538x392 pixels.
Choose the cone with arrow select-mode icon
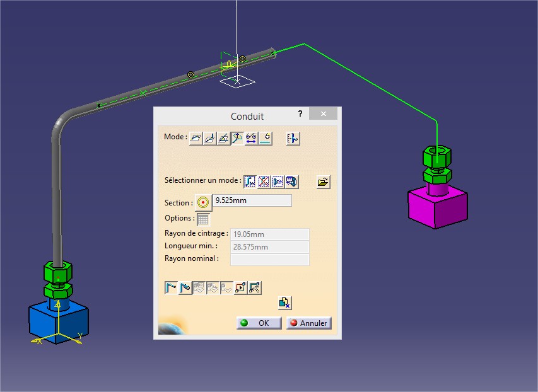click(x=278, y=182)
